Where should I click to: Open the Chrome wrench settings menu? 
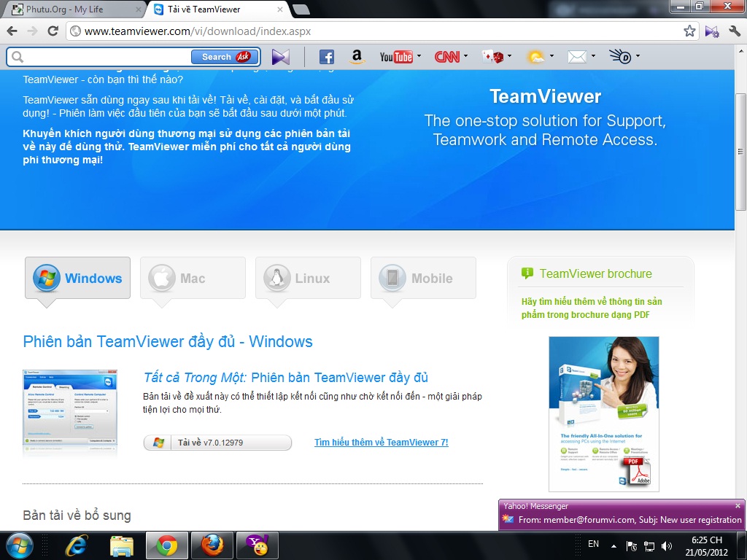(734, 31)
